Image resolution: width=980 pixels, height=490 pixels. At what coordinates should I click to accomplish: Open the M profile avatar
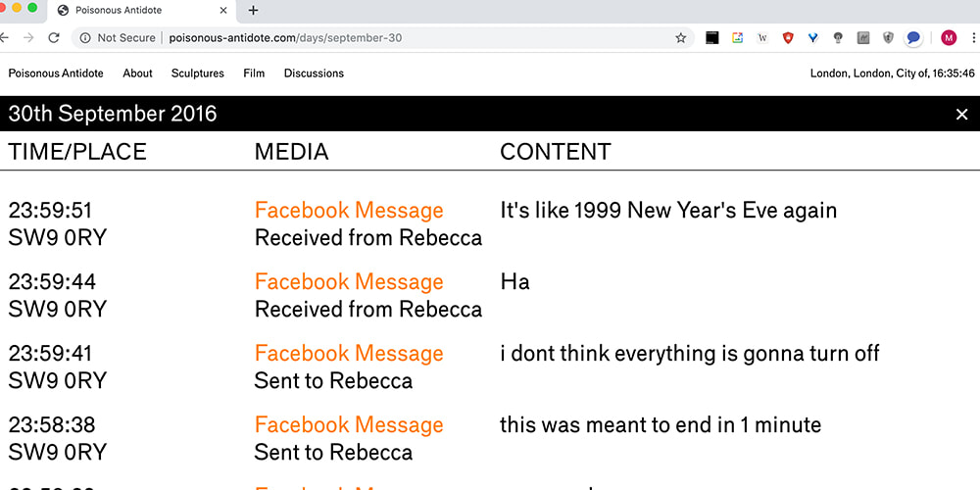point(949,38)
